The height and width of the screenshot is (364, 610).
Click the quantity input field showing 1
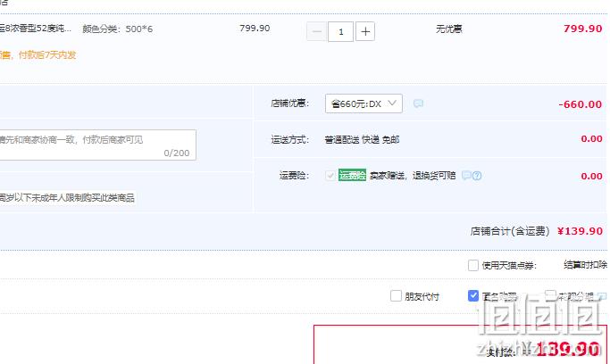341,31
